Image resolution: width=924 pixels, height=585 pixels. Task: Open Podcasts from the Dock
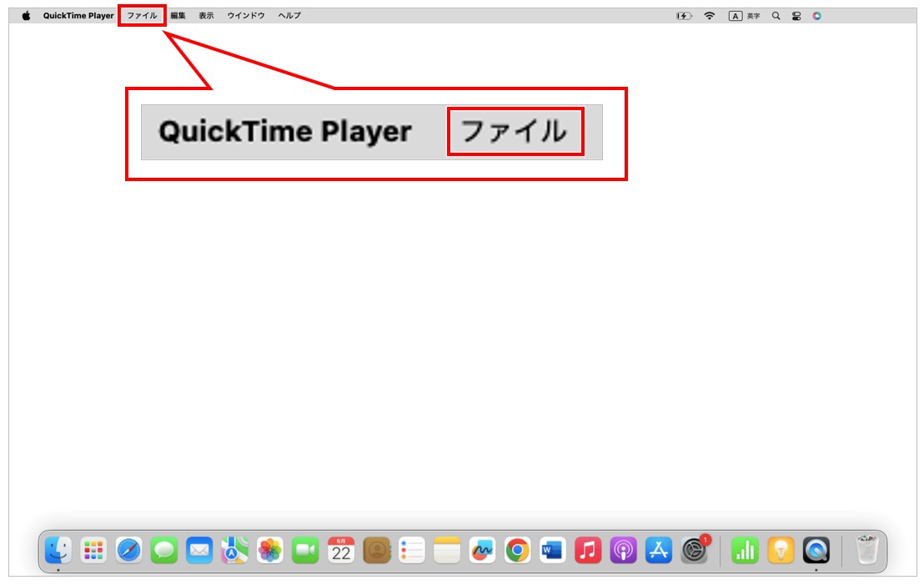pos(624,550)
